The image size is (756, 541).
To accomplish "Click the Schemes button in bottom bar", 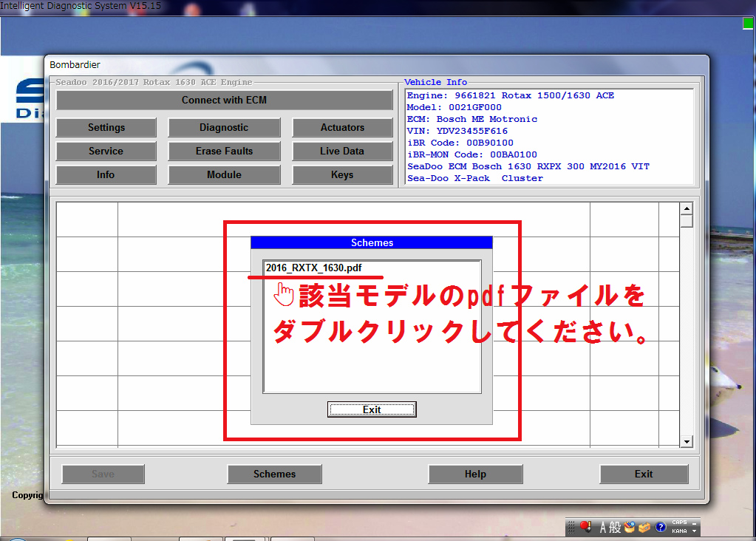I will (274, 474).
